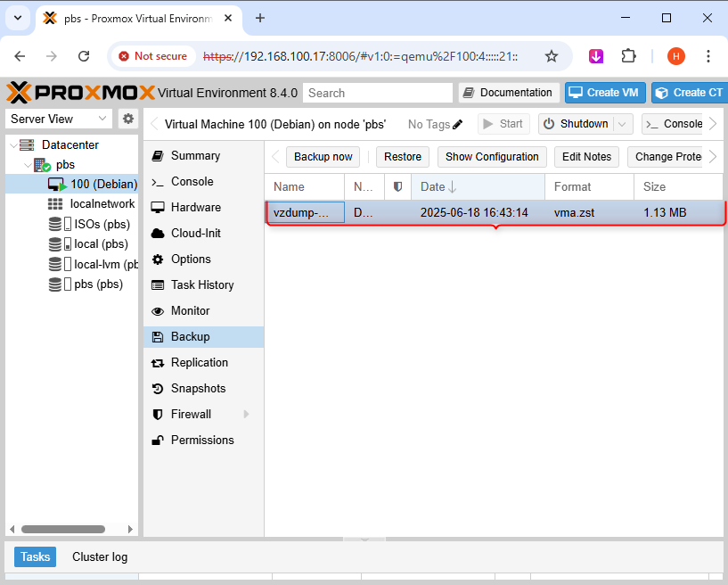Switch to the Cluster log tab

pos(100,556)
